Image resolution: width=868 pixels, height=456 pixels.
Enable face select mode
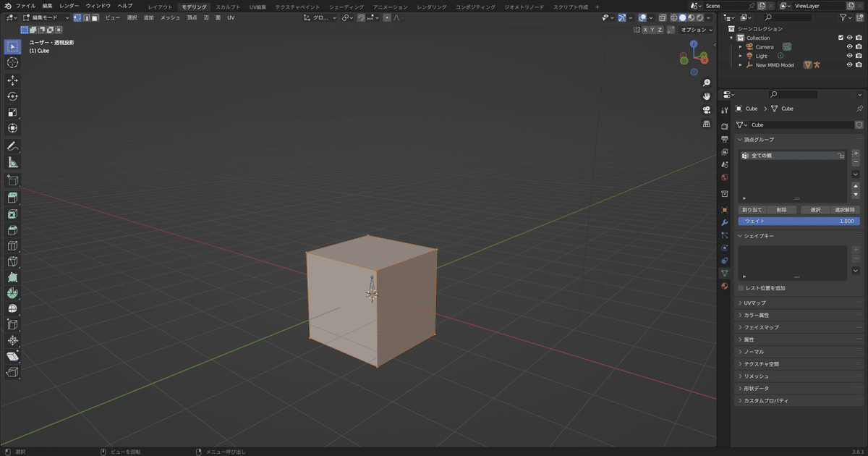[95, 17]
